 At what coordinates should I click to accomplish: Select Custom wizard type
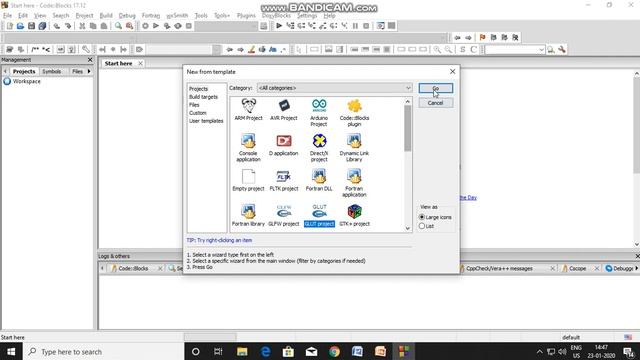tap(198, 113)
